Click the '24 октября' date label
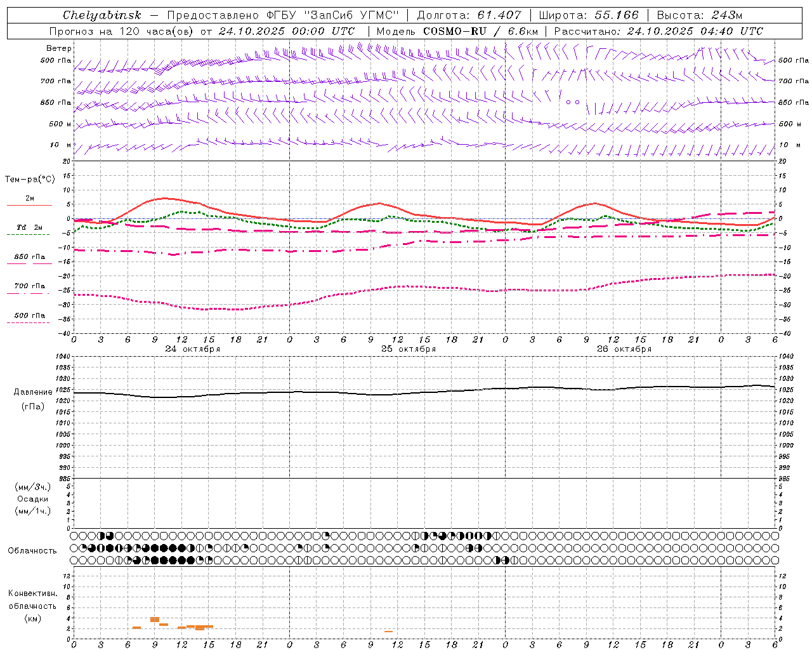Viewport: 812px width, 650px height. pos(193,349)
